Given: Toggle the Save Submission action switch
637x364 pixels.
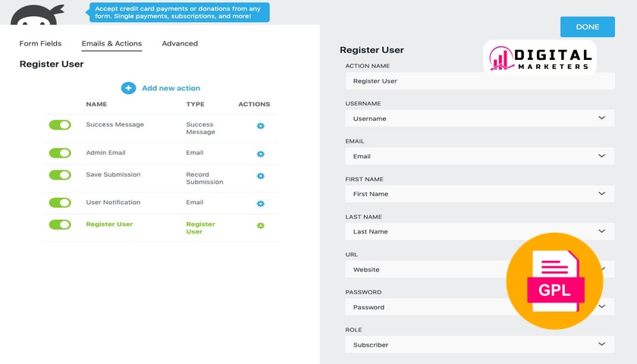Looking at the screenshot, I should (x=60, y=174).
